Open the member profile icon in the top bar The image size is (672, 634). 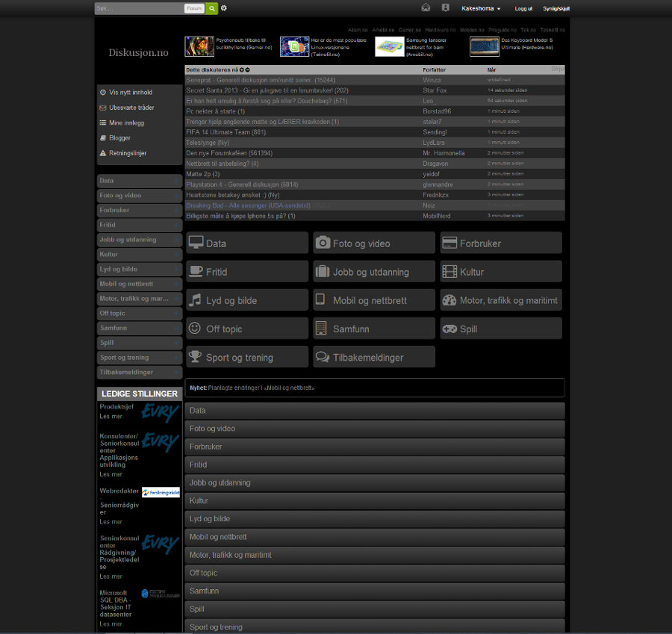click(x=445, y=7)
